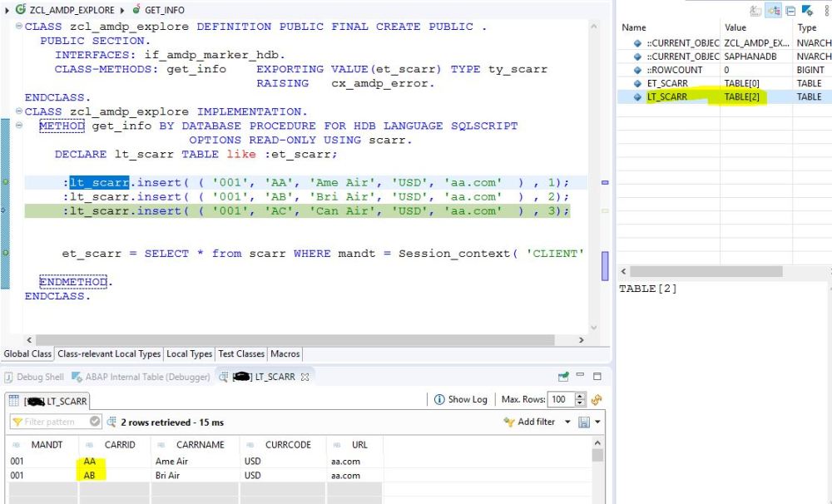
Task: Open the Variables view menu dots
Action: (x=826, y=8)
